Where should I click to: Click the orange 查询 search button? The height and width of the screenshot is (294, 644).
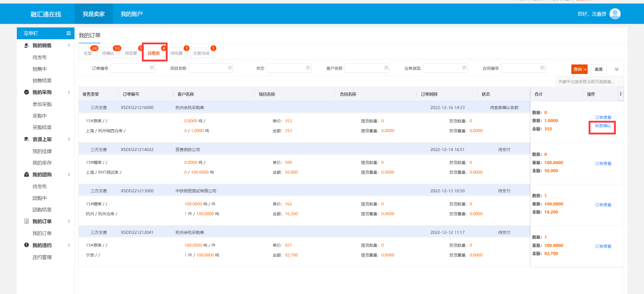tap(577, 69)
